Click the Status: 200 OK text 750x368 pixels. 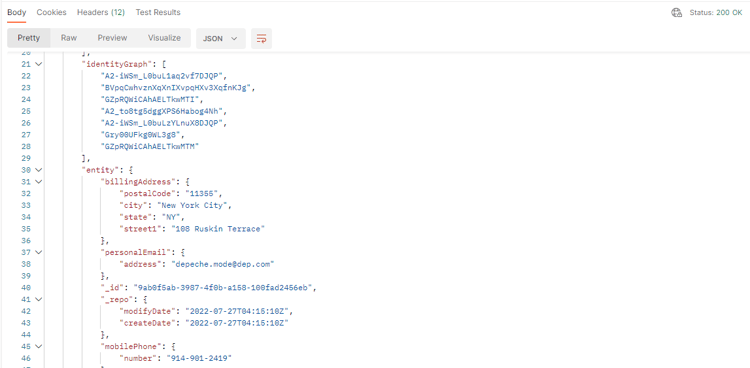[716, 13]
